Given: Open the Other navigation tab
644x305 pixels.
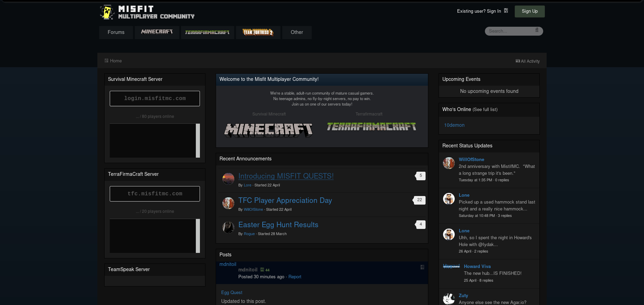Looking at the screenshot, I should coord(297,33).
